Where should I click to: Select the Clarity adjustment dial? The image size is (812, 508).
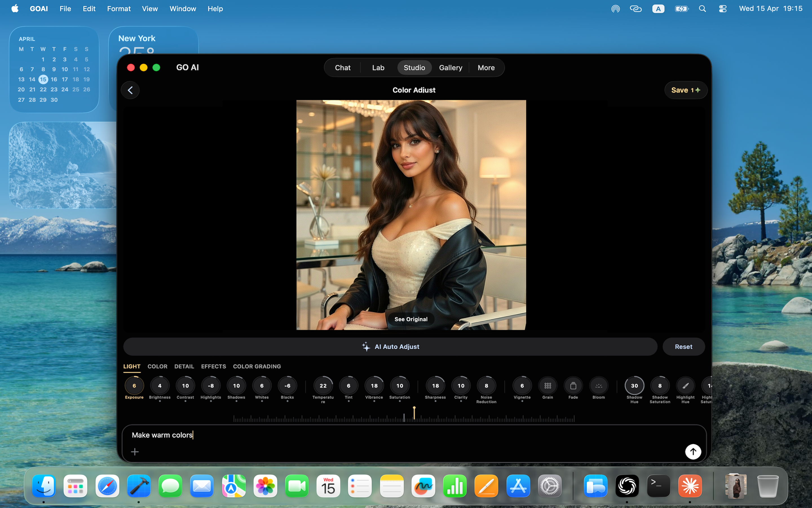(x=461, y=386)
